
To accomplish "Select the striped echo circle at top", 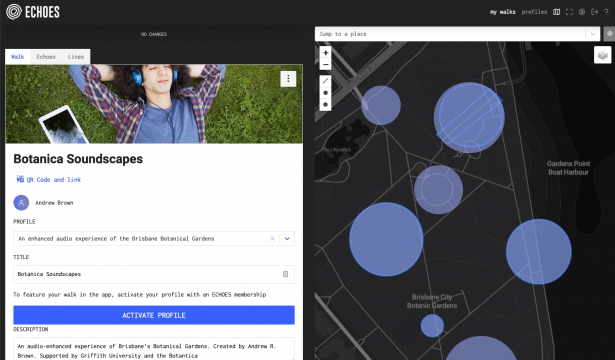I will pos(469,118).
